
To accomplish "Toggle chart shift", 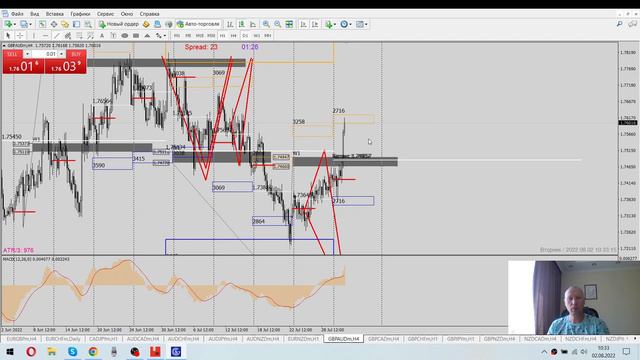I will (315, 24).
